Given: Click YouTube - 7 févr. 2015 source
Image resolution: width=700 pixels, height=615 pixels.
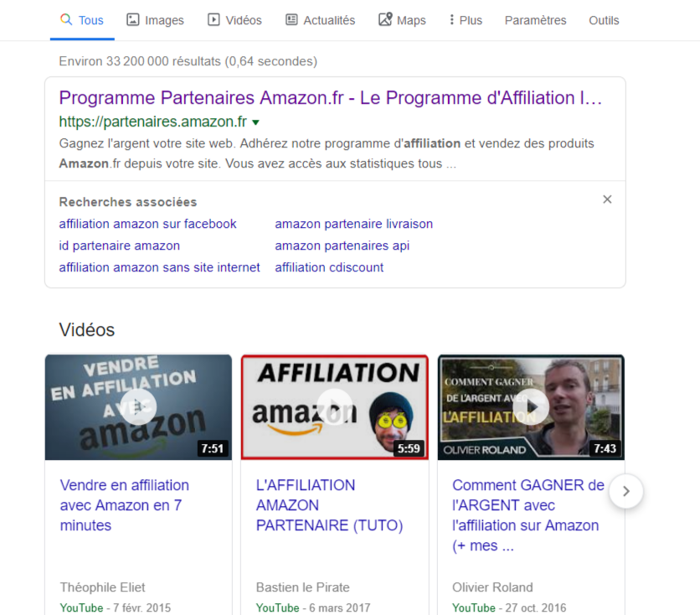Looking at the screenshot, I should (x=116, y=607).
